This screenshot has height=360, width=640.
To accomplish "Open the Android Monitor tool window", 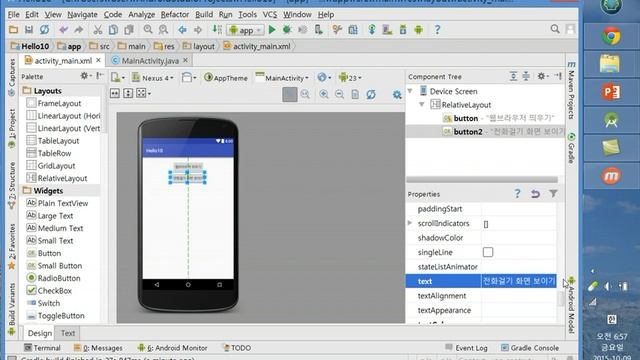I will click(172, 348).
